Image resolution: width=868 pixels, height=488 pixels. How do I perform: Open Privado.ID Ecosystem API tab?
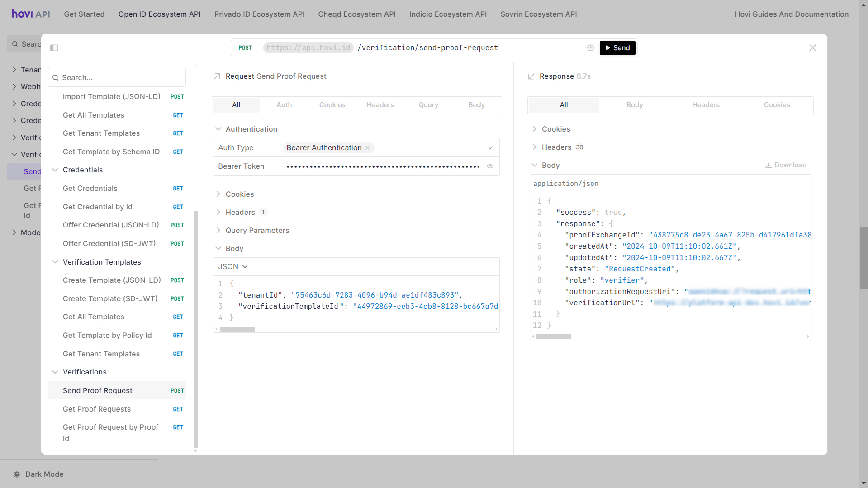[259, 14]
